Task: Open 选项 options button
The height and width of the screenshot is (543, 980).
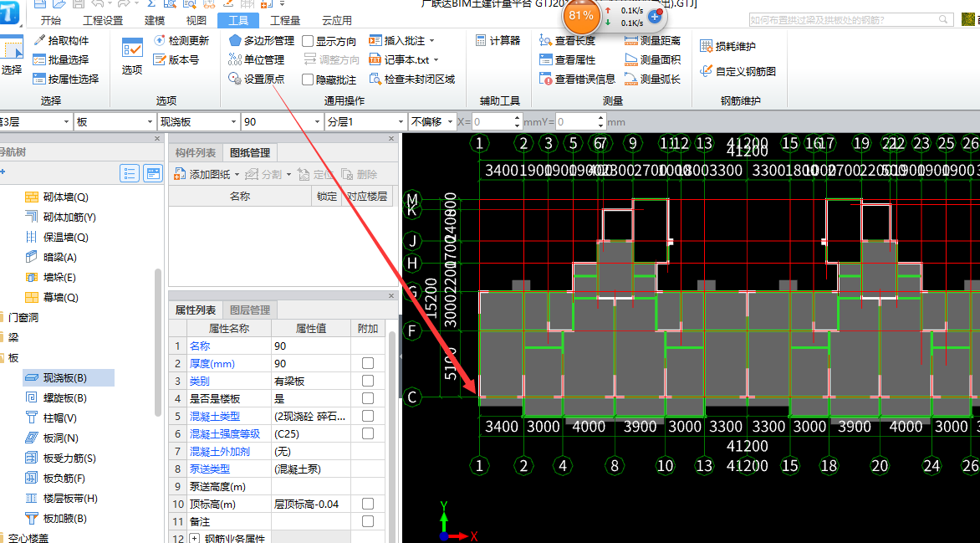Action: [132, 56]
